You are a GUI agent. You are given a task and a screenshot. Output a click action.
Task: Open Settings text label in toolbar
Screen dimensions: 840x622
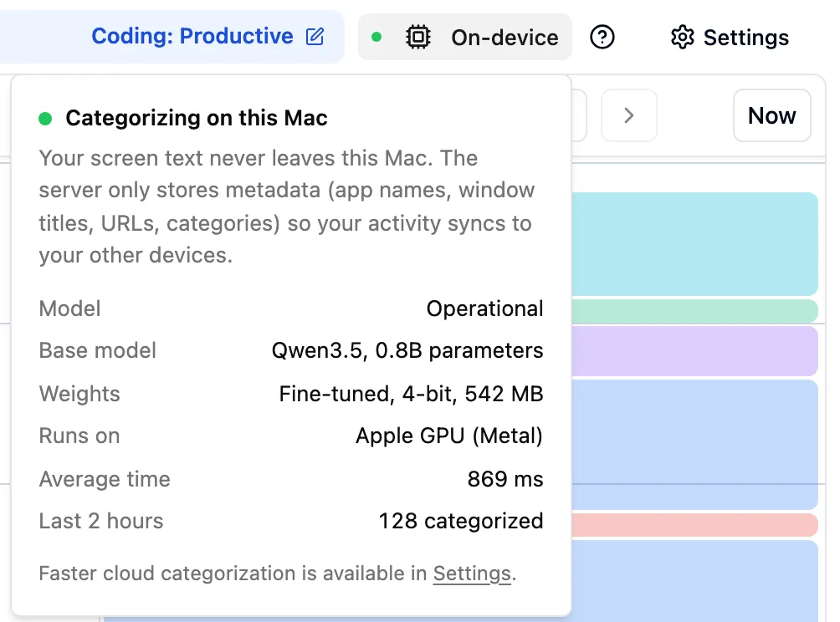[x=745, y=38]
